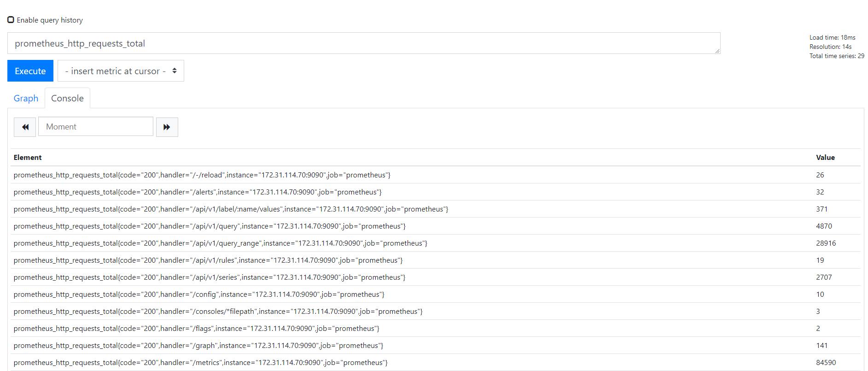Click the /consoles/*filepath series row
Image resolution: width=868 pixels, height=371 pixels.
[218, 312]
